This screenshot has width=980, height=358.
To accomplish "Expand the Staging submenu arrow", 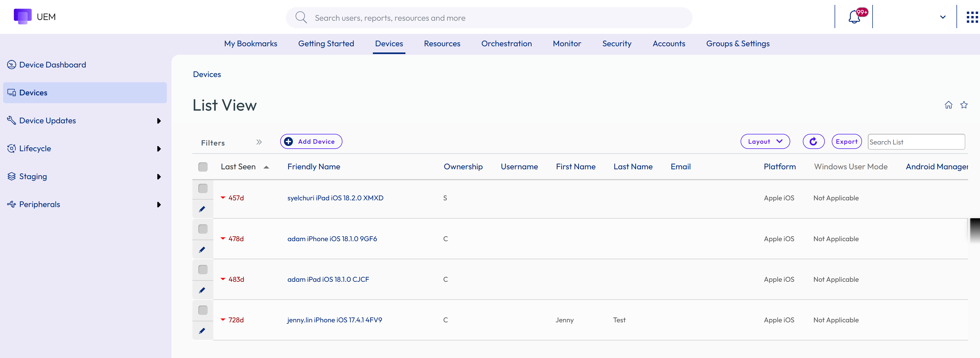I will pyautogui.click(x=159, y=177).
